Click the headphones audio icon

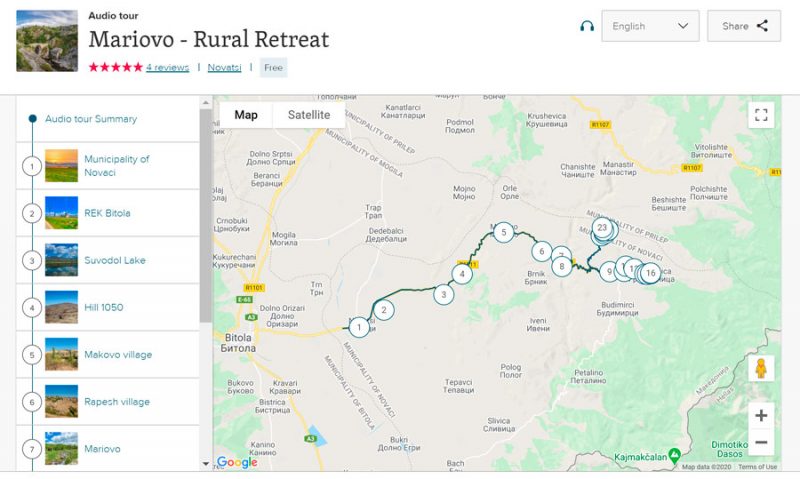pyautogui.click(x=587, y=26)
